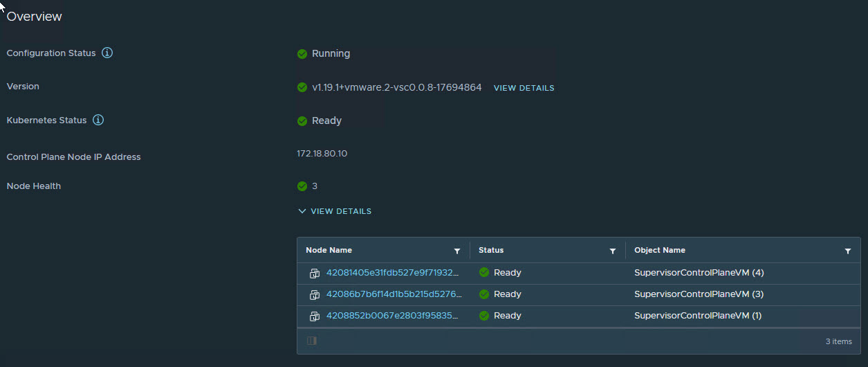Click the VM icon of node 42086b7b6f14d1b5b
Viewport: 868px width, 367px height.
click(315, 295)
